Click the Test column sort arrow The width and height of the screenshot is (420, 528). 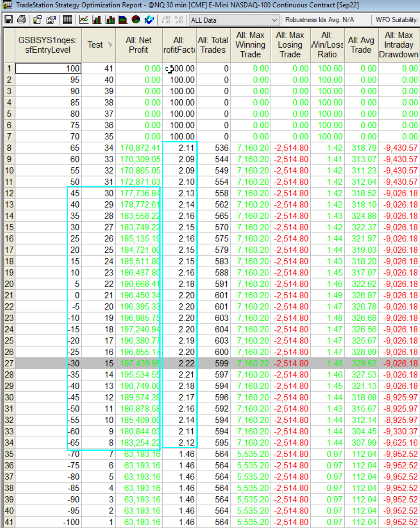coord(110,44)
